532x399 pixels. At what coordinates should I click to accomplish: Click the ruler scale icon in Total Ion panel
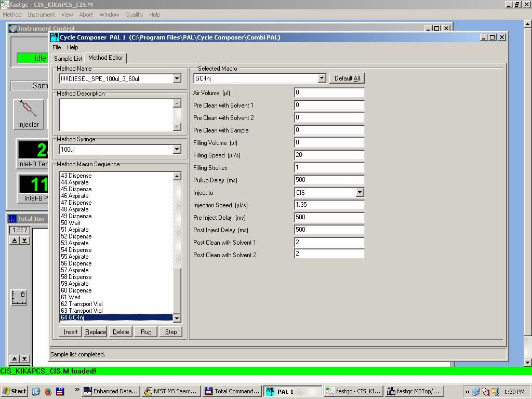[19, 298]
